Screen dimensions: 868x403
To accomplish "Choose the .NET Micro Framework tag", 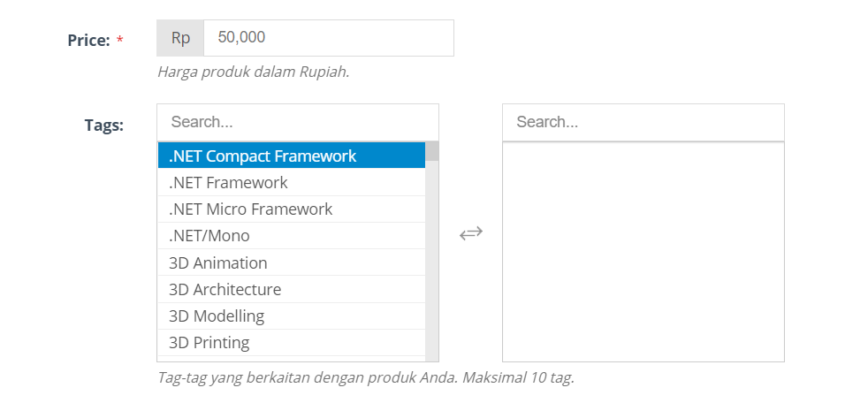I will (x=292, y=209).
